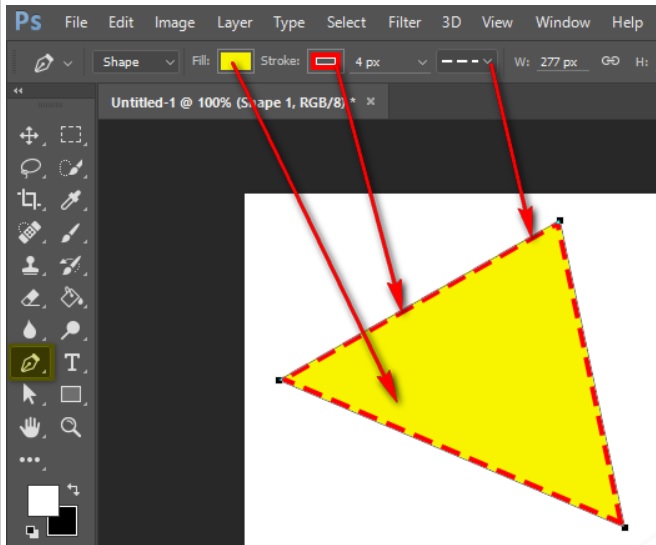Select the History Brush tool
This screenshot has height=545, width=656.
click(x=70, y=265)
